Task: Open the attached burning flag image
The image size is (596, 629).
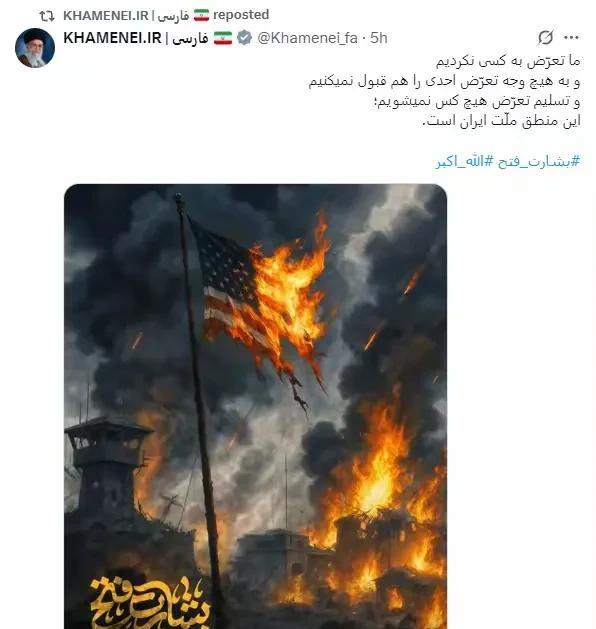Action: click(x=255, y=406)
